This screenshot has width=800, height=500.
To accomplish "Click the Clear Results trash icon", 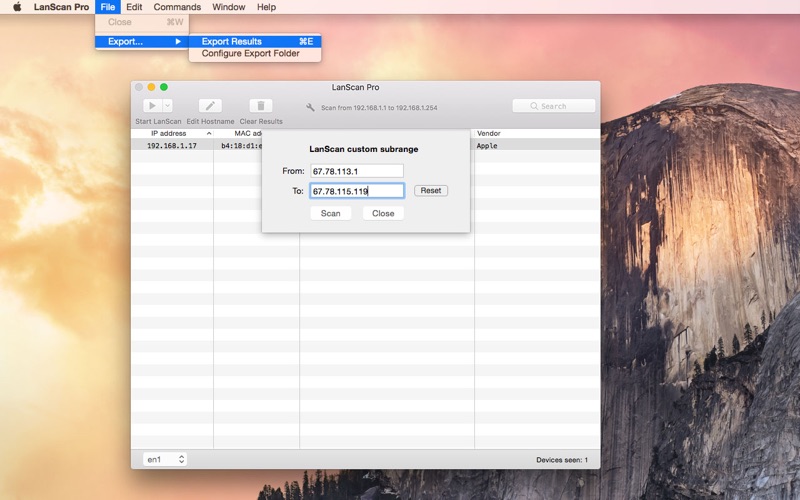I will [261, 106].
